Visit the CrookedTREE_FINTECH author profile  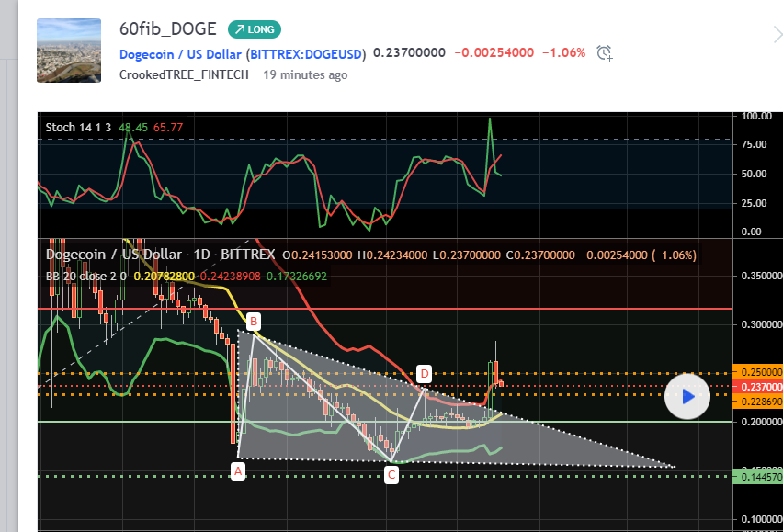(184, 74)
